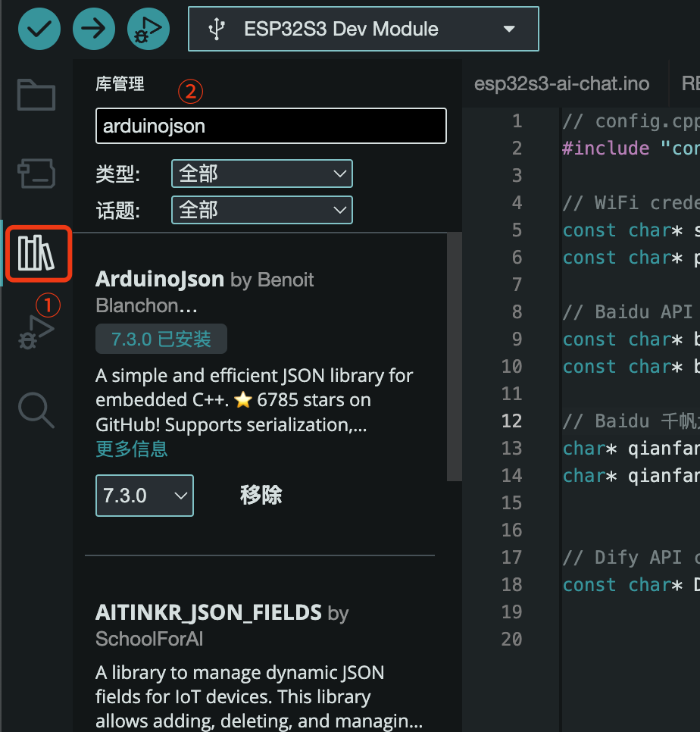Open the ArduinoJson version dropdown showing 7.3.0
This screenshot has height=732, width=700.
click(x=144, y=495)
